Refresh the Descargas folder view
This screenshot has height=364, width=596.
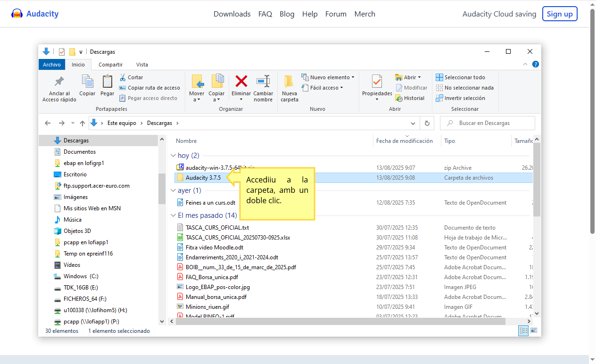point(427,123)
